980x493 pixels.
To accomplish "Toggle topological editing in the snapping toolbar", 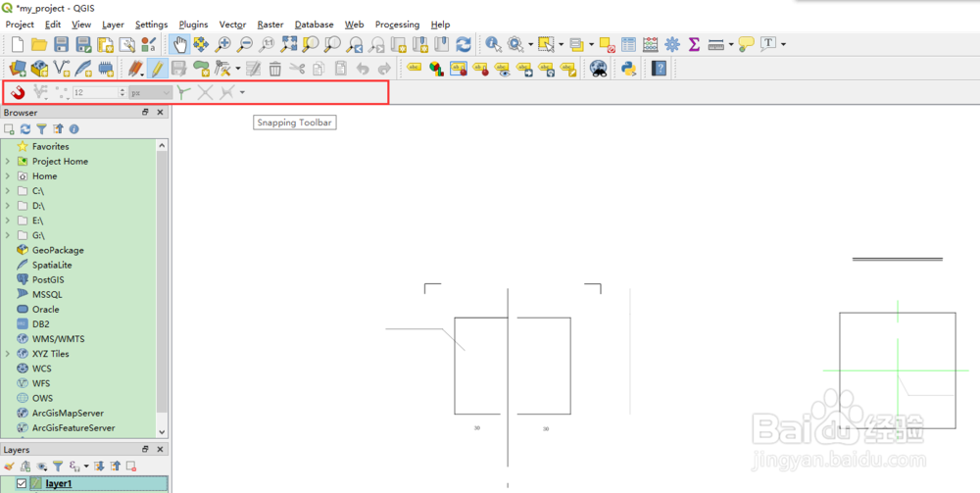I will click(183, 92).
